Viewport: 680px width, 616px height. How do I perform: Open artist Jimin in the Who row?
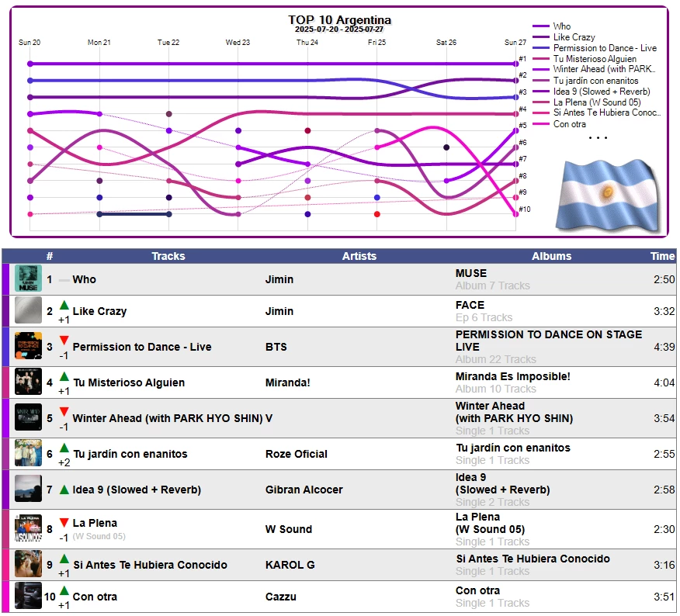pos(279,279)
